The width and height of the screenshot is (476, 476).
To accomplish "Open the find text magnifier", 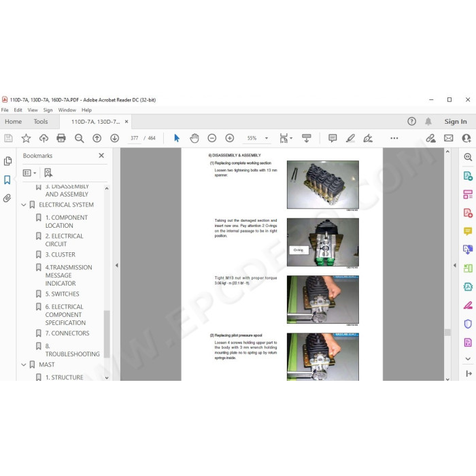I will [80, 139].
